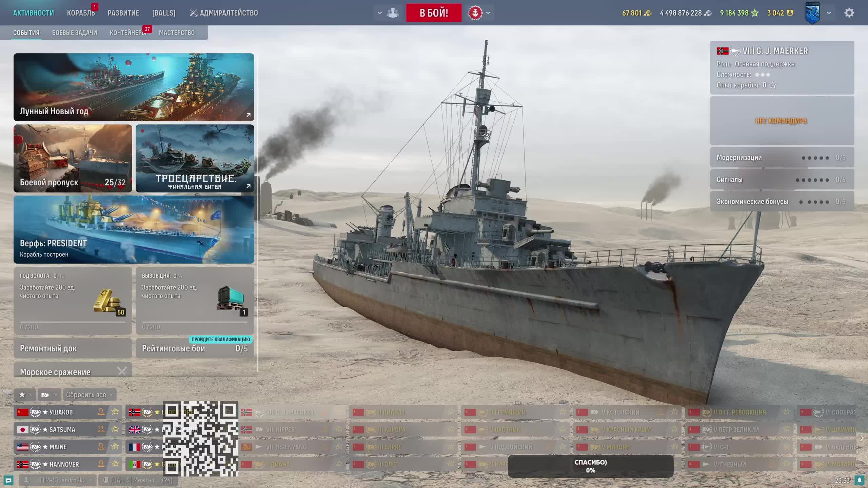Expand the battle type selector dropdown
The image size is (868, 488).
click(x=488, y=13)
